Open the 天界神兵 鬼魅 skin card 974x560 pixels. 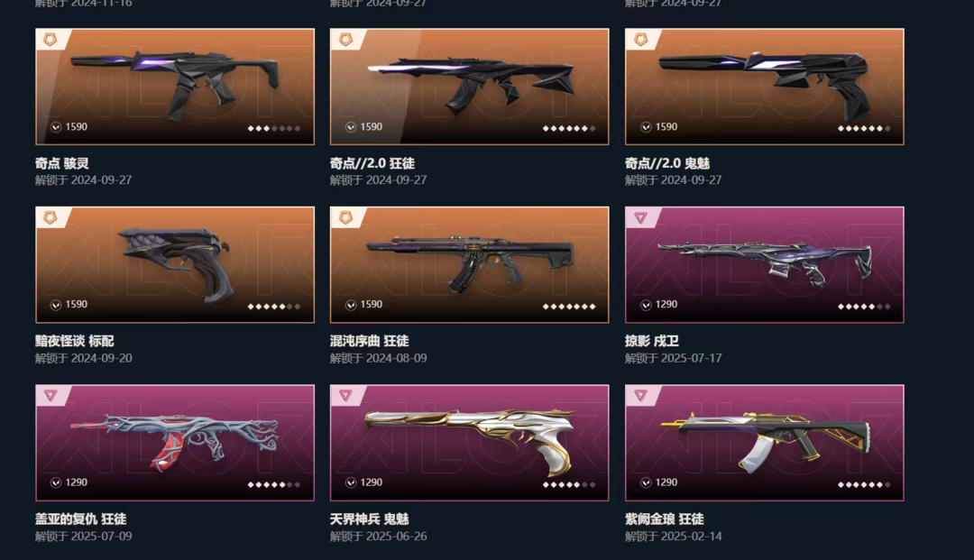[x=469, y=443]
